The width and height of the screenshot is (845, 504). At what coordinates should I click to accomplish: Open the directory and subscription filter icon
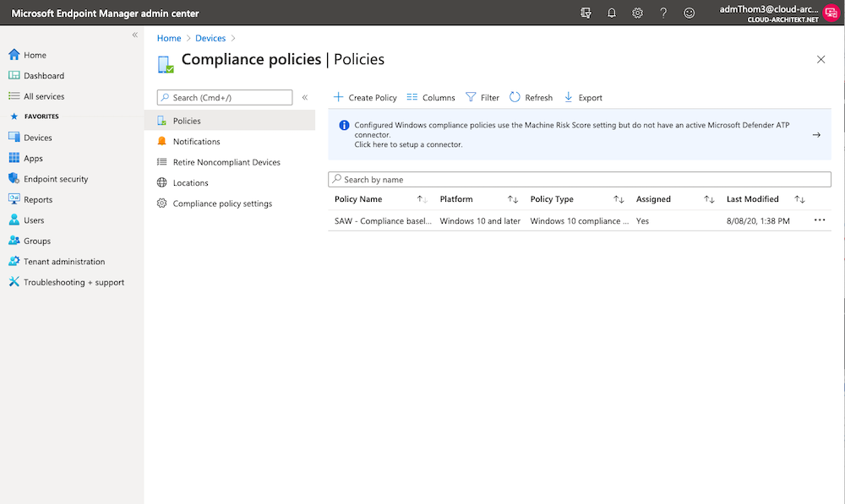[x=586, y=13]
